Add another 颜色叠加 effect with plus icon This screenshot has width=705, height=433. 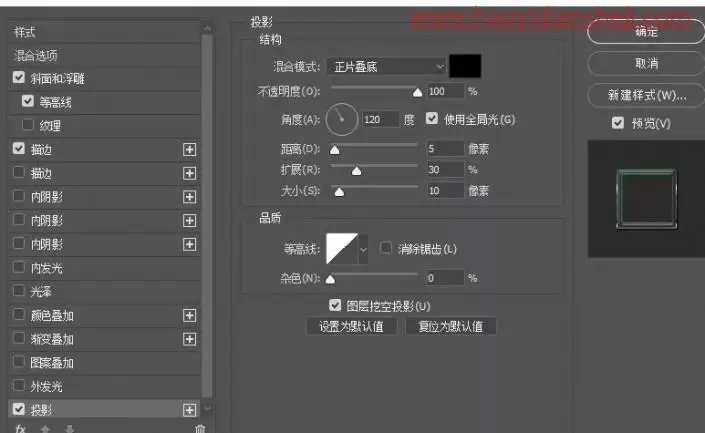(189, 316)
